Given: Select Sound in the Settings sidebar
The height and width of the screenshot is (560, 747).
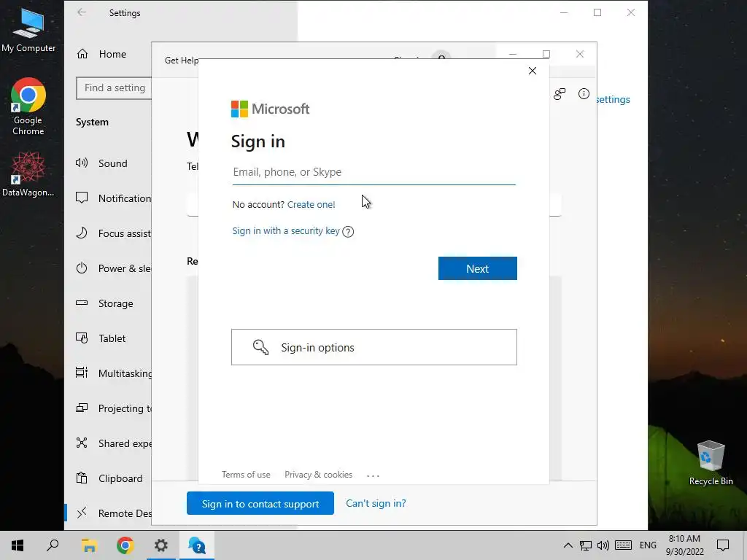Looking at the screenshot, I should click(x=108, y=163).
